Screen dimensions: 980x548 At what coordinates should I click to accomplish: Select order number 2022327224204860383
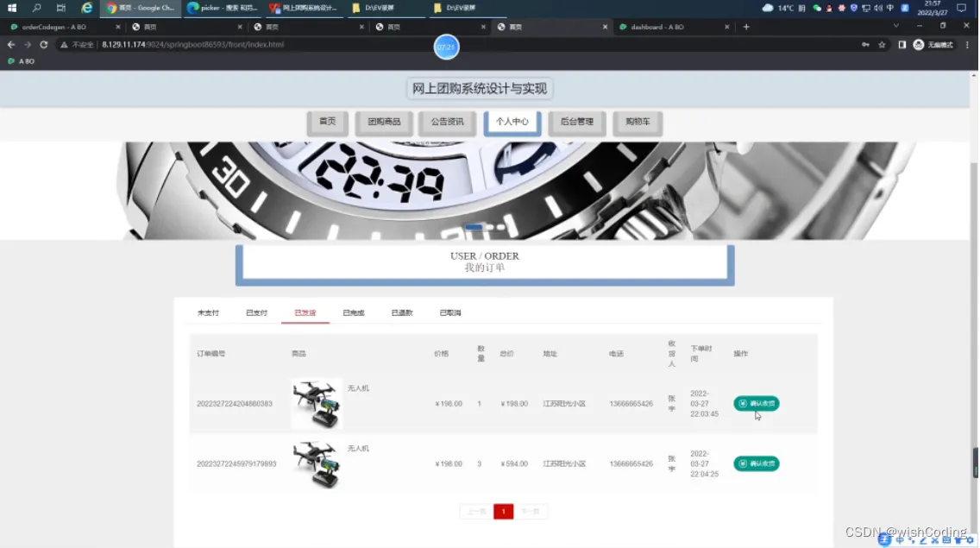click(235, 404)
